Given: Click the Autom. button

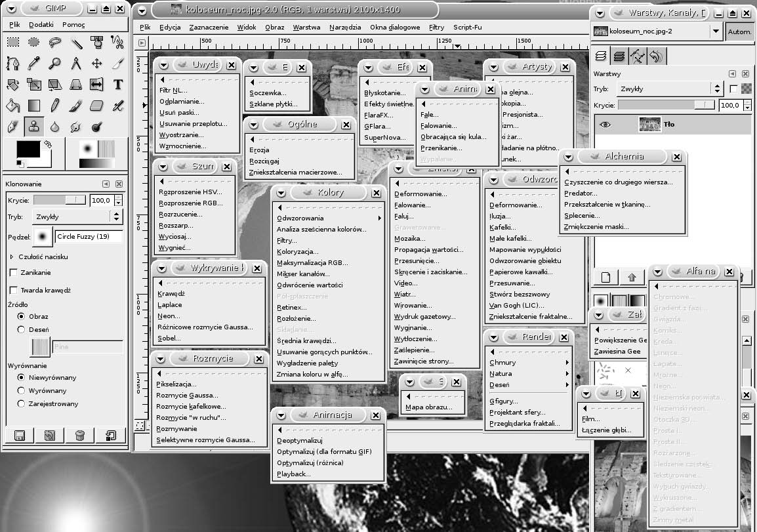Looking at the screenshot, I should (x=739, y=31).
